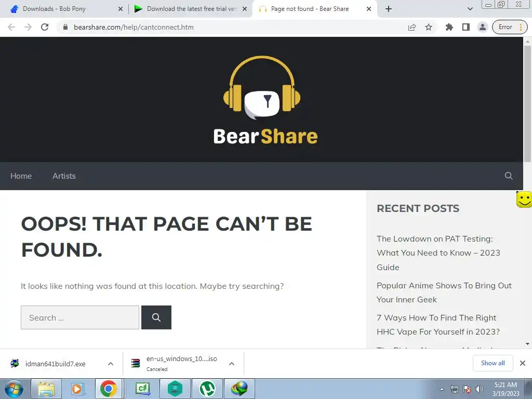Open a new tab with plus button
The height and width of the screenshot is (399, 532).
[389, 9]
